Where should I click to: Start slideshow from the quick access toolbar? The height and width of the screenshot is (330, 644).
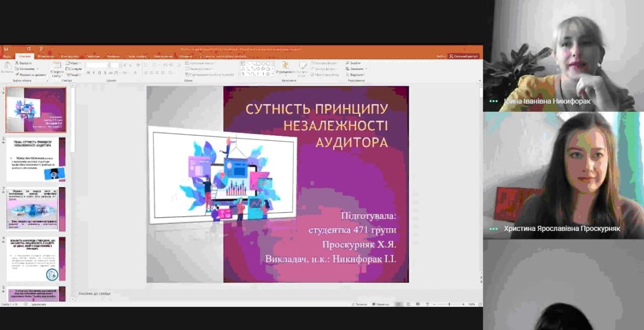[41, 50]
